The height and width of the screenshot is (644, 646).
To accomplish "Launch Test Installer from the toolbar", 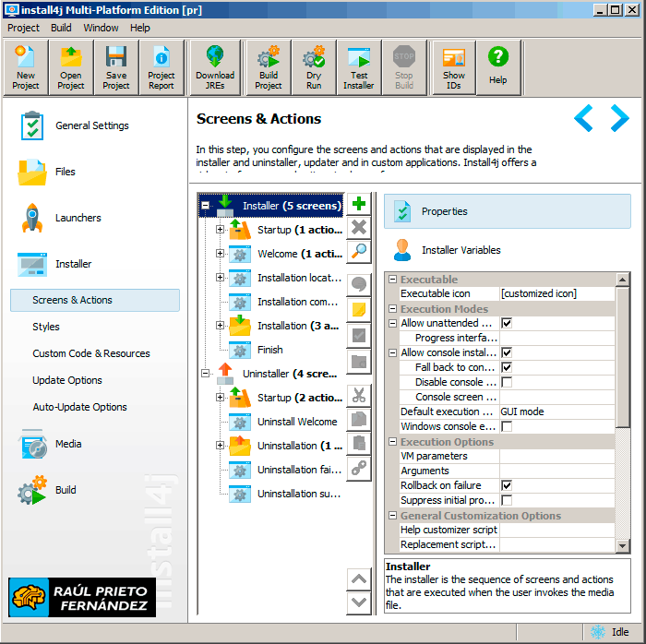I will 359,66.
